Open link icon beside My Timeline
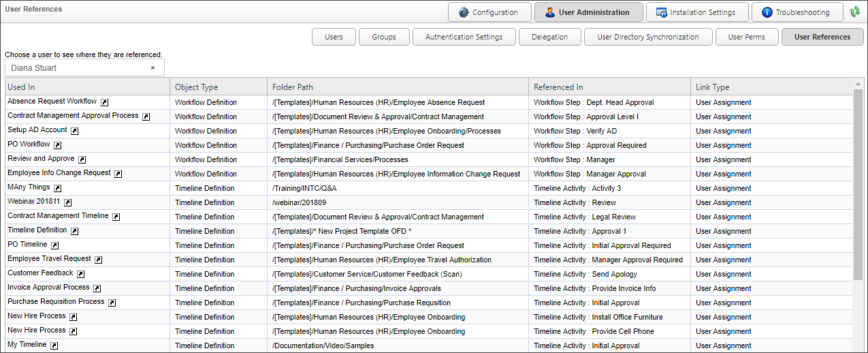This screenshot has height=353, width=868. (54, 346)
